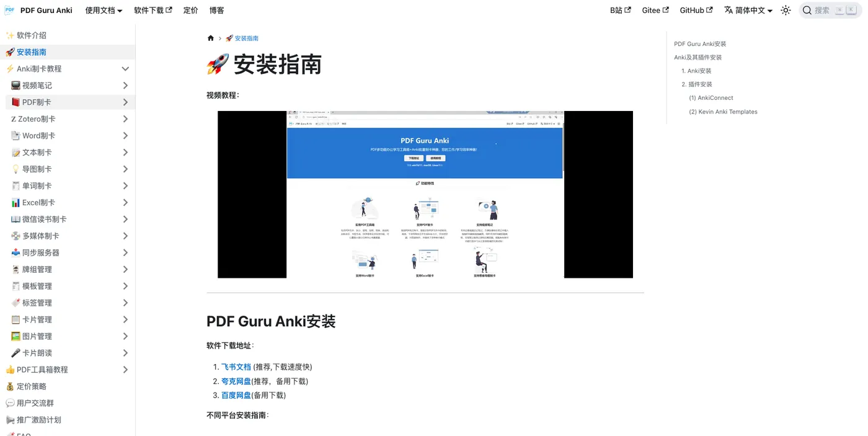868x436 pixels.
Task: Click the picture icon beside 图片管理
Action: pyautogui.click(x=15, y=337)
